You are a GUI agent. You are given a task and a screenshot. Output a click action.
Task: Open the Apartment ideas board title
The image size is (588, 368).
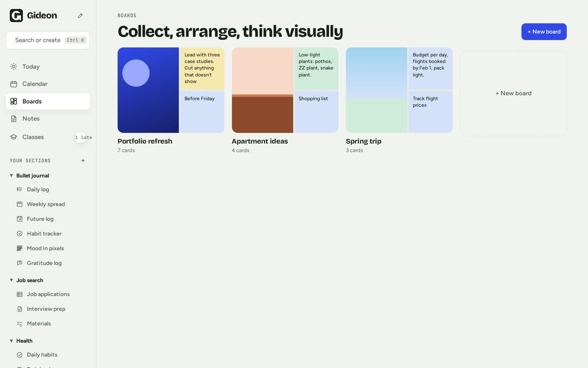coord(260,141)
